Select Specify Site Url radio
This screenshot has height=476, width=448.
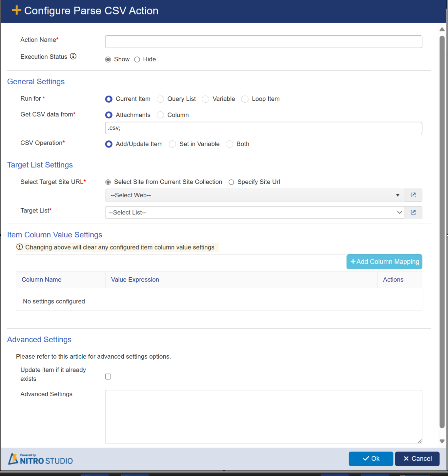pyautogui.click(x=231, y=182)
